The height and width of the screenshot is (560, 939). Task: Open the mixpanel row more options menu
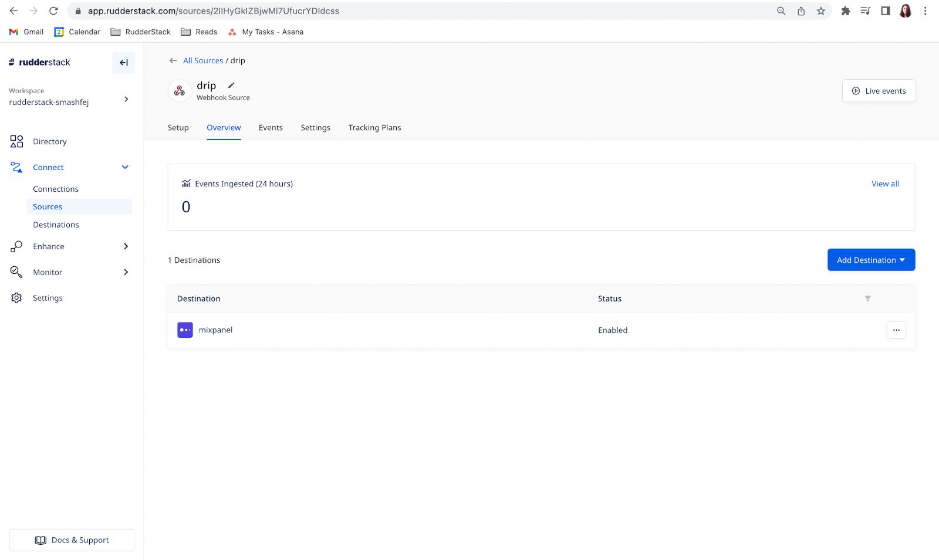coord(896,330)
